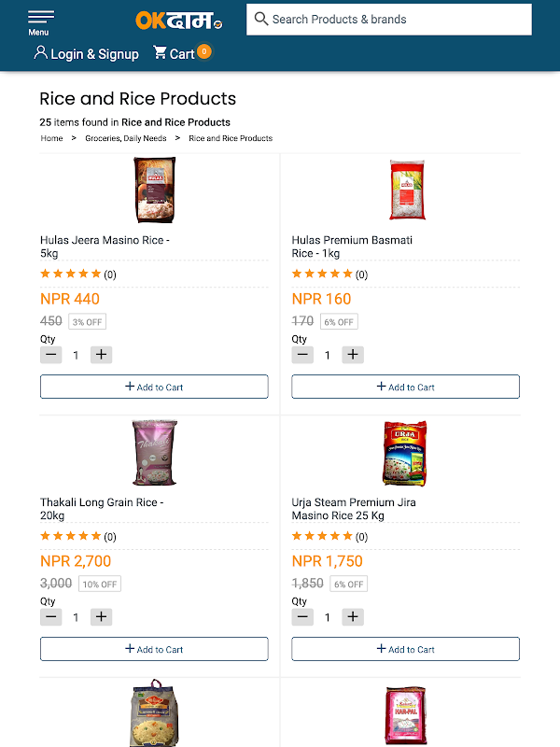Click the Login & Signup user icon

(40, 52)
